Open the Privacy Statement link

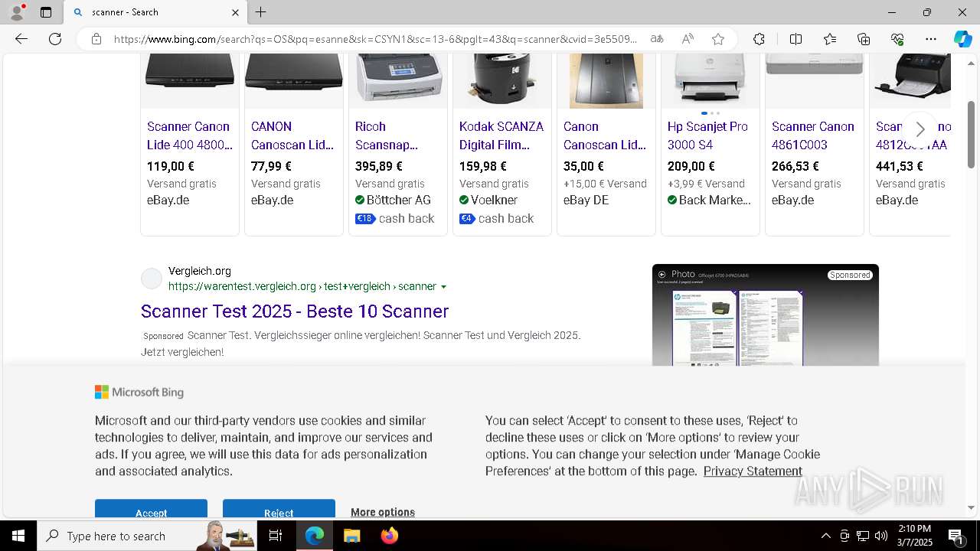tap(753, 471)
